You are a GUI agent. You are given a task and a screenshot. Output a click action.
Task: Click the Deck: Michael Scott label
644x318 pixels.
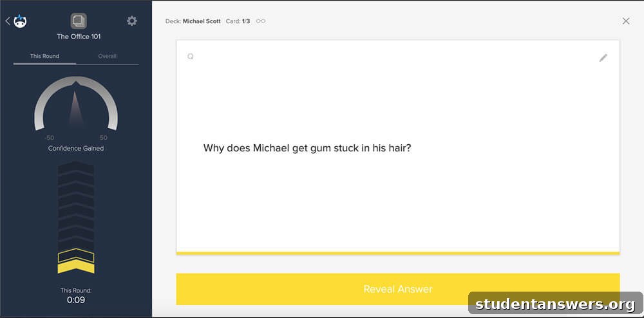[x=193, y=21]
